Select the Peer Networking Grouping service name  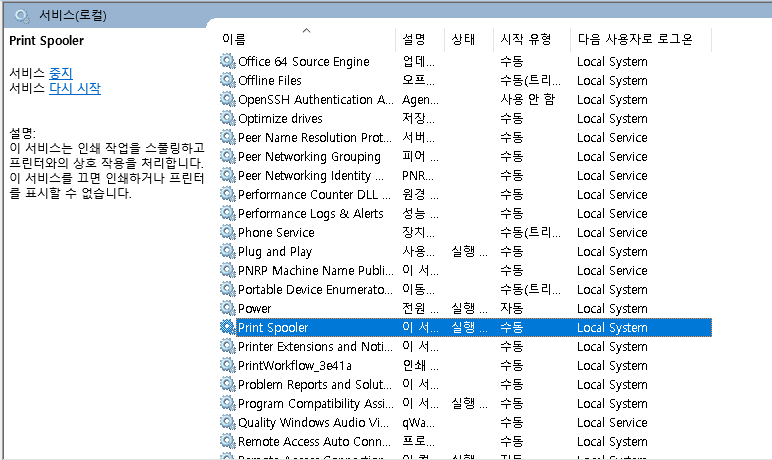click(x=309, y=157)
